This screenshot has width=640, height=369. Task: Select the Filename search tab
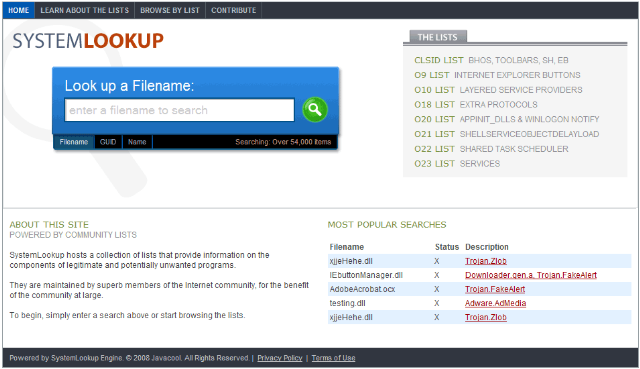pos(74,142)
